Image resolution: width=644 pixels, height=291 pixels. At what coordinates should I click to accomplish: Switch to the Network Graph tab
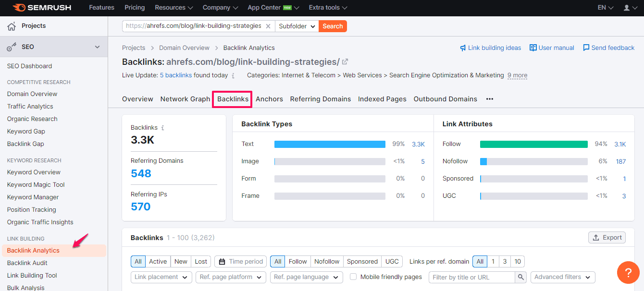tap(185, 99)
